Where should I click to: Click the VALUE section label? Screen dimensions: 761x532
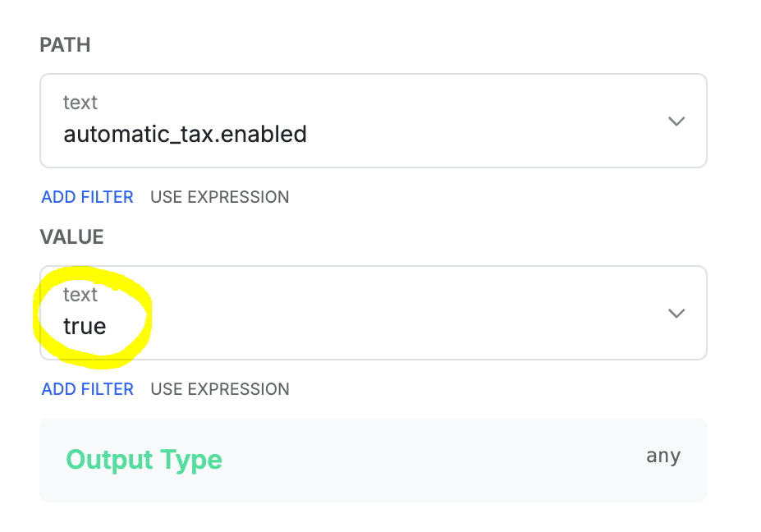(x=71, y=237)
